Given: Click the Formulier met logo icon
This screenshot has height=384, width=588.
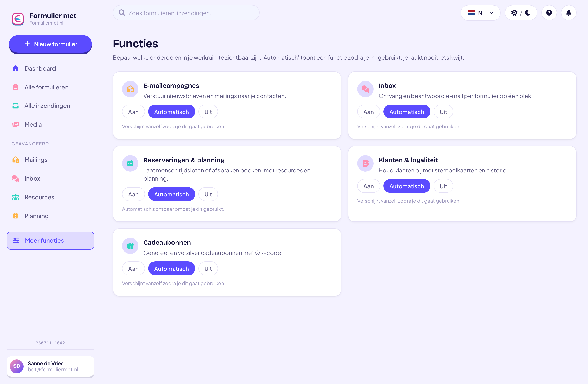Looking at the screenshot, I should pyautogui.click(x=18, y=19).
